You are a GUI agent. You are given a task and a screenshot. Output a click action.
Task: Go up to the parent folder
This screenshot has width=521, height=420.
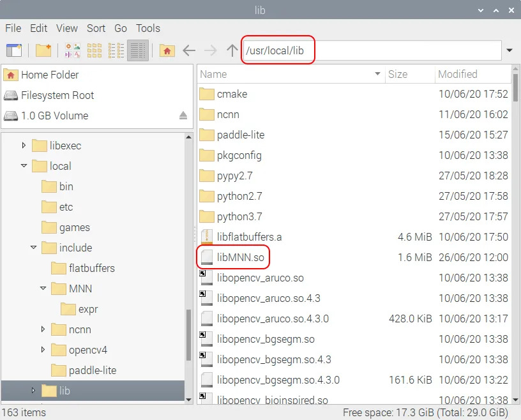click(232, 50)
